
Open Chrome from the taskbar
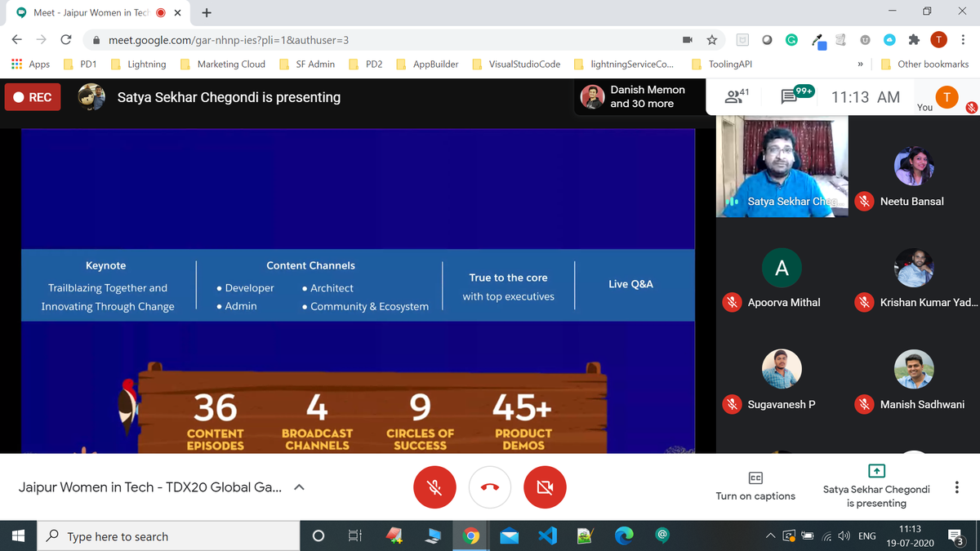470,535
